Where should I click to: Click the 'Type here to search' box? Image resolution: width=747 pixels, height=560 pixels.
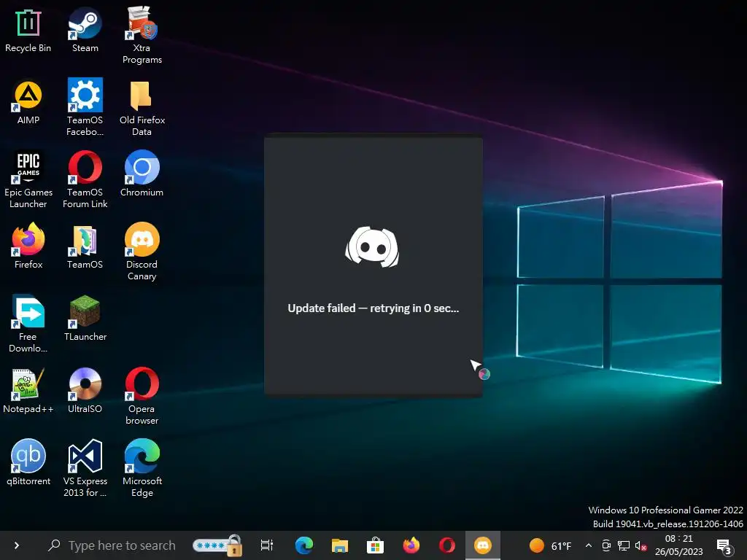click(122, 545)
